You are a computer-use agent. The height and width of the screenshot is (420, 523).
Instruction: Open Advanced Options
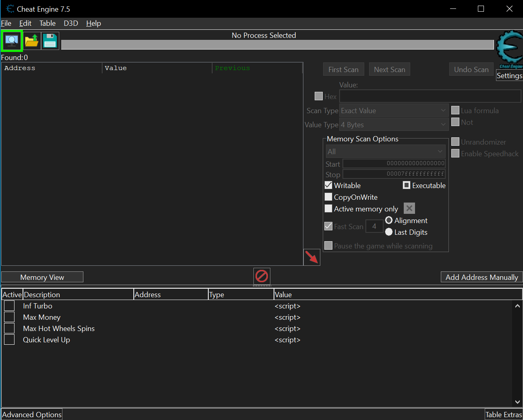click(x=32, y=414)
